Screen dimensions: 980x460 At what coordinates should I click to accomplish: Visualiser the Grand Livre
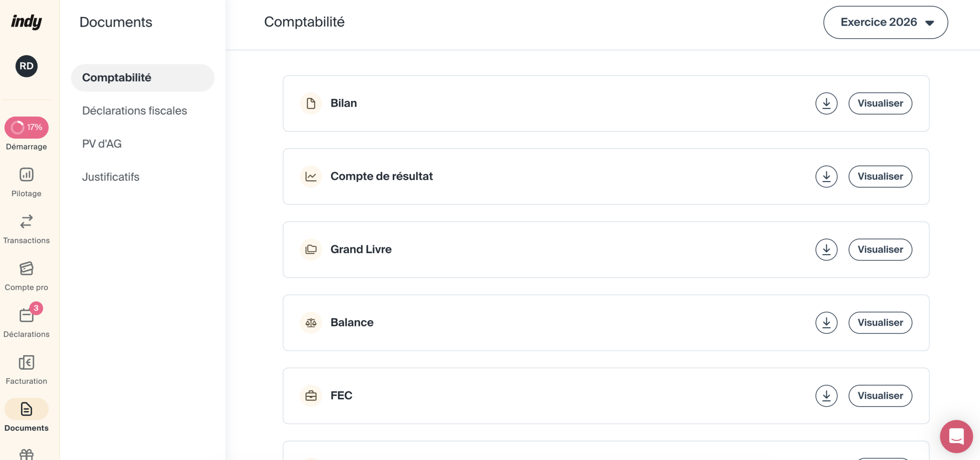pyautogui.click(x=880, y=250)
